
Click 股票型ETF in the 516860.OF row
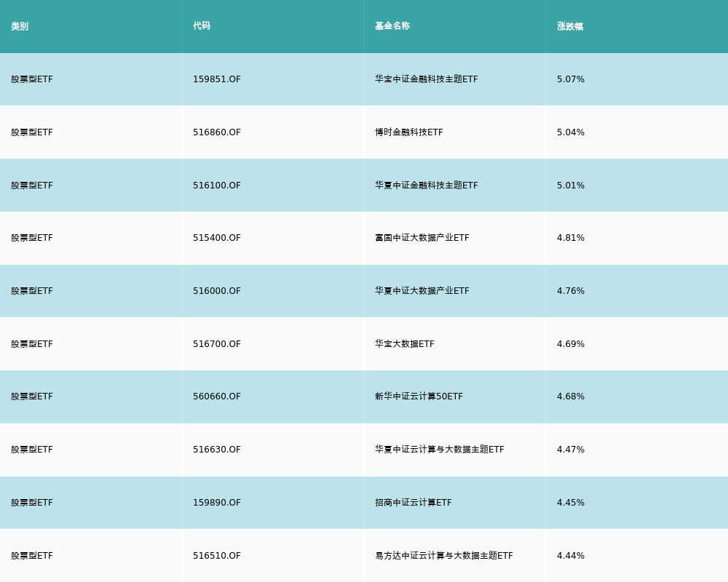click(x=32, y=132)
